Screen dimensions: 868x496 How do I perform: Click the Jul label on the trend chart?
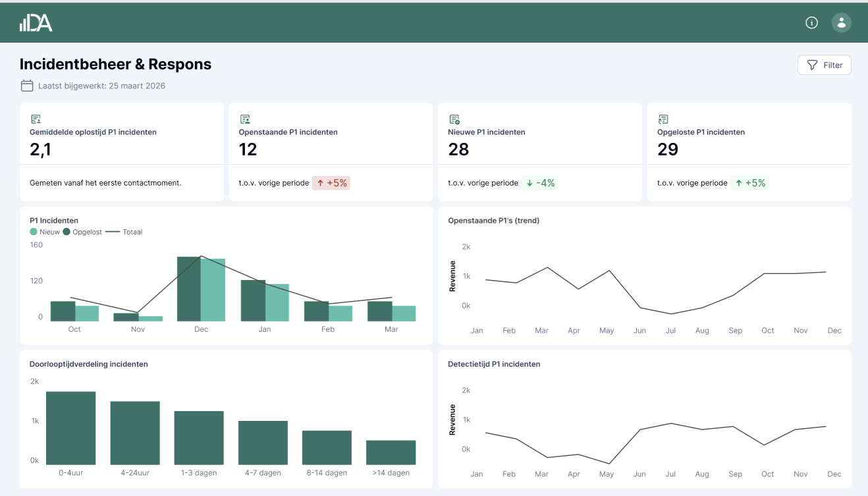[x=670, y=331]
